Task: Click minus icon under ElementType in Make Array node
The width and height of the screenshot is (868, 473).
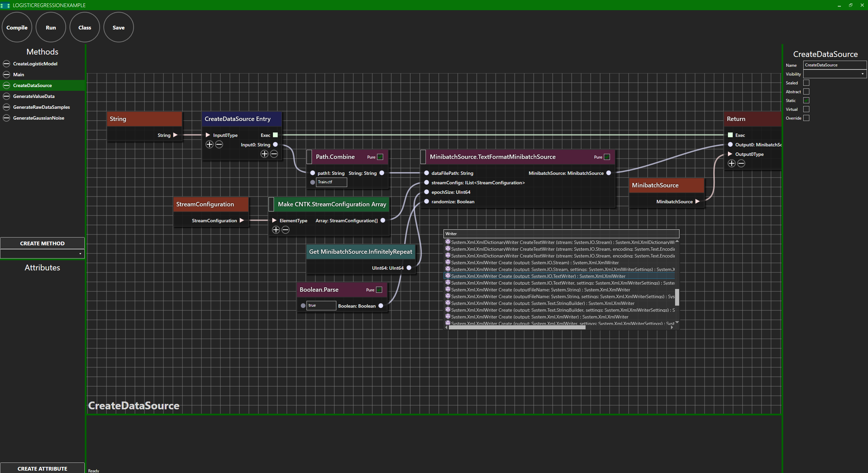Action: (x=286, y=230)
